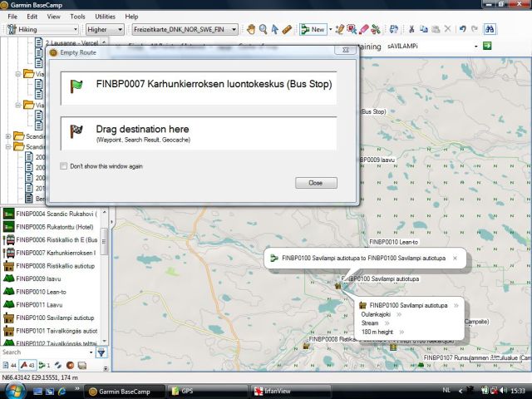The height and width of the screenshot is (399, 532).
Task: Open the Utilities menu
Action: point(105,16)
